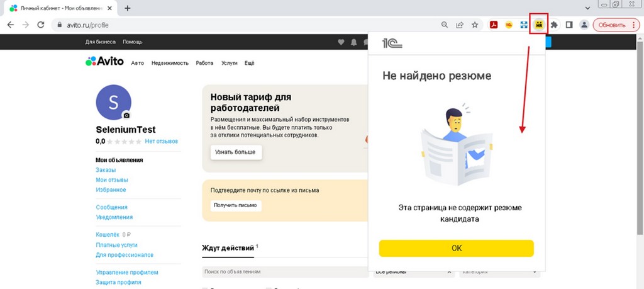Open a new browser tab

pyautogui.click(x=127, y=8)
